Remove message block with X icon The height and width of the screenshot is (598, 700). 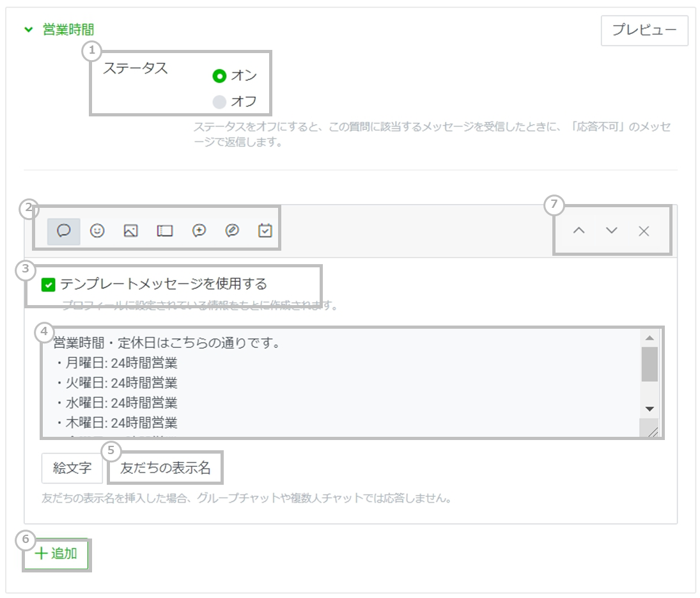coord(644,232)
